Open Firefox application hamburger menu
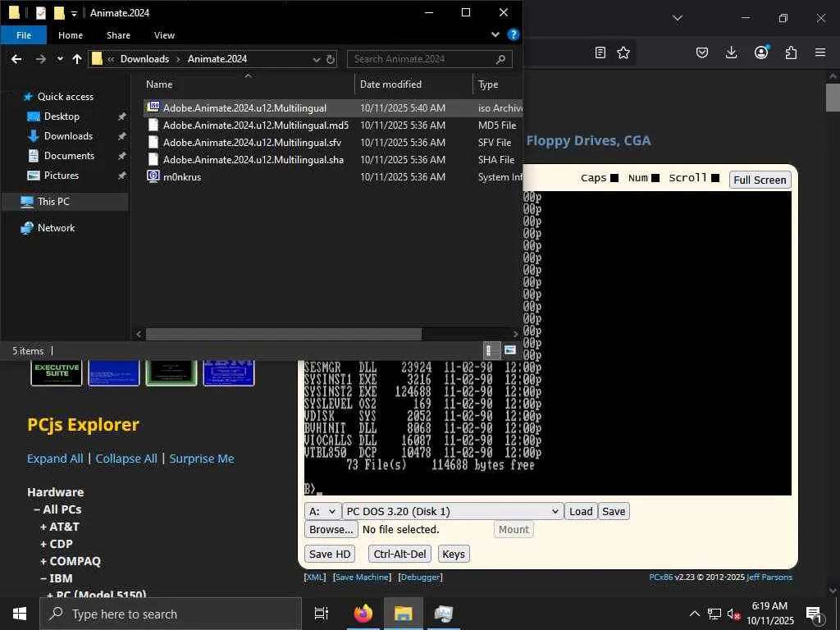 (820, 52)
